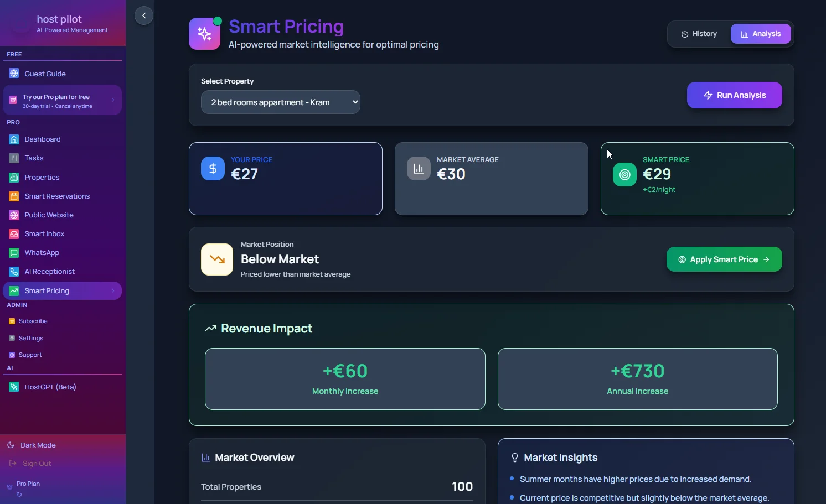Click the WhatsApp sidebar icon

tap(13, 253)
